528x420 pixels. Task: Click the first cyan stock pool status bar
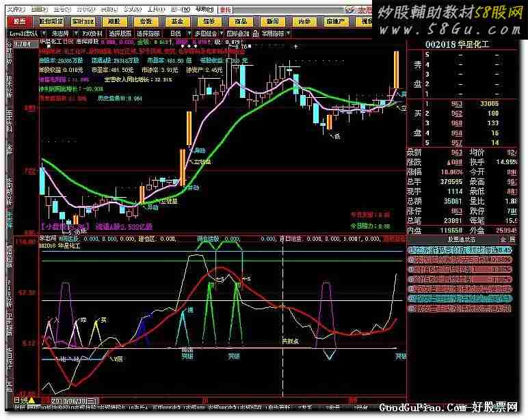point(460,250)
